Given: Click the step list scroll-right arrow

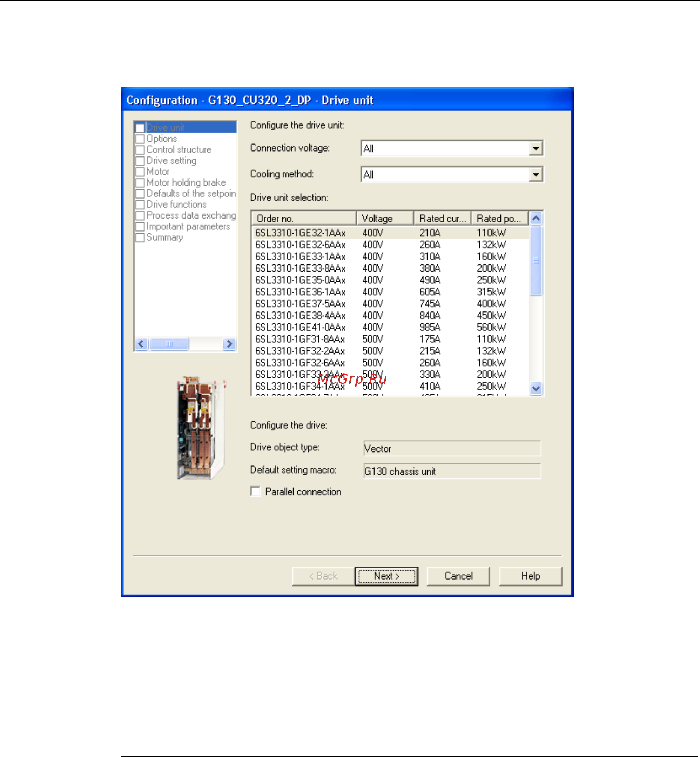Looking at the screenshot, I should (229, 344).
